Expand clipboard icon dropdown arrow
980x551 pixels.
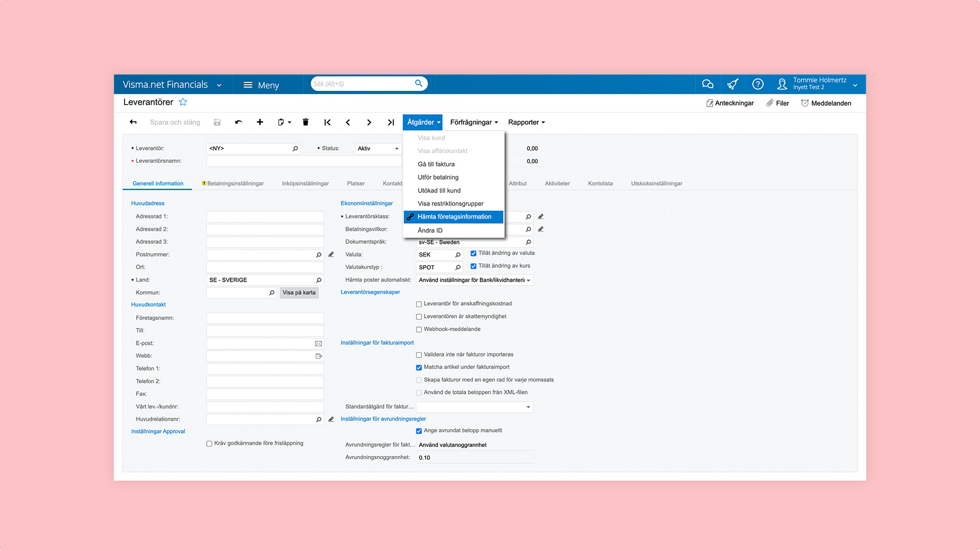[x=289, y=122]
